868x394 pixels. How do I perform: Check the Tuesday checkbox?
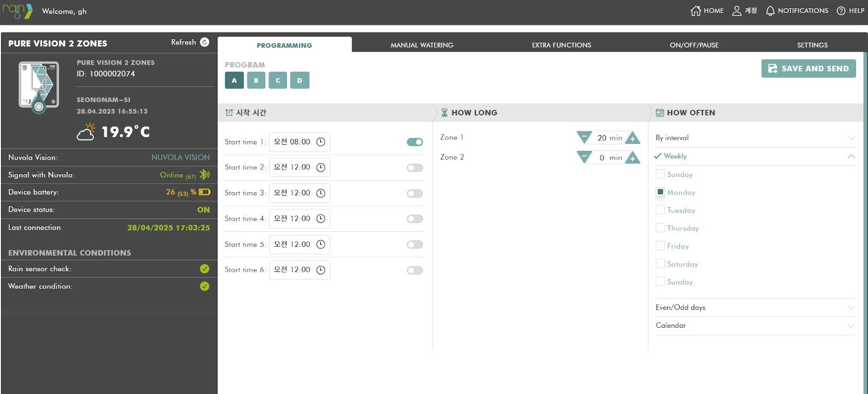click(660, 210)
